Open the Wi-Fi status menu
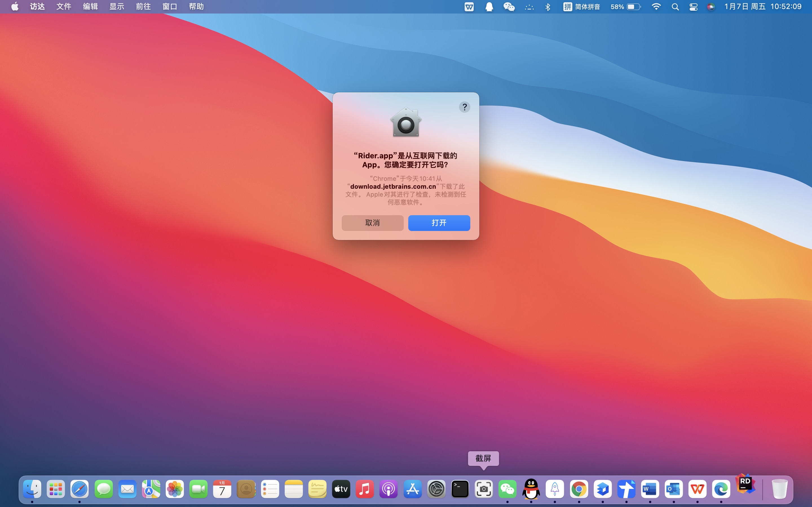This screenshot has width=812, height=507. 656,7
